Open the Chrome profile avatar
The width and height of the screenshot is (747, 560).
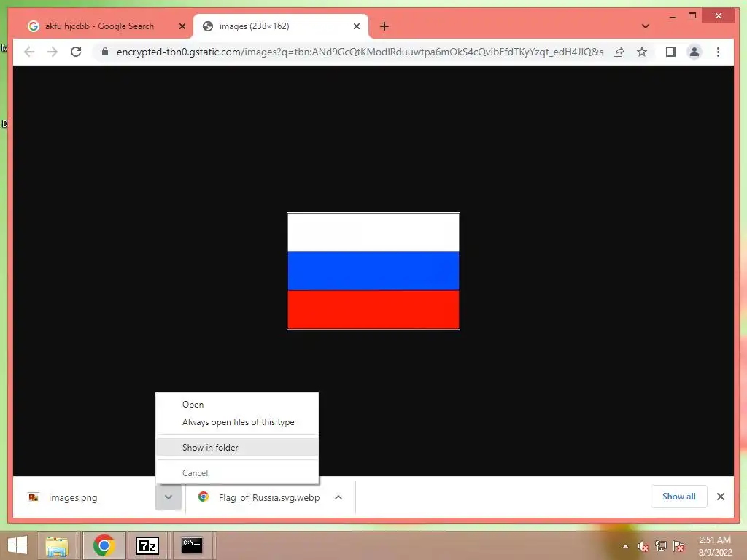[x=694, y=52]
